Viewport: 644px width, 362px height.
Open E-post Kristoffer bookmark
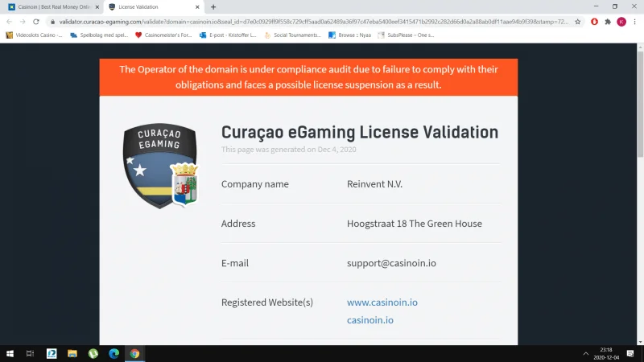coord(228,35)
